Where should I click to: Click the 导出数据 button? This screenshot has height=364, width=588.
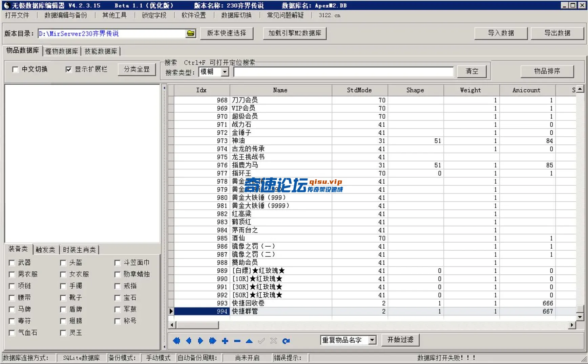click(x=557, y=33)
